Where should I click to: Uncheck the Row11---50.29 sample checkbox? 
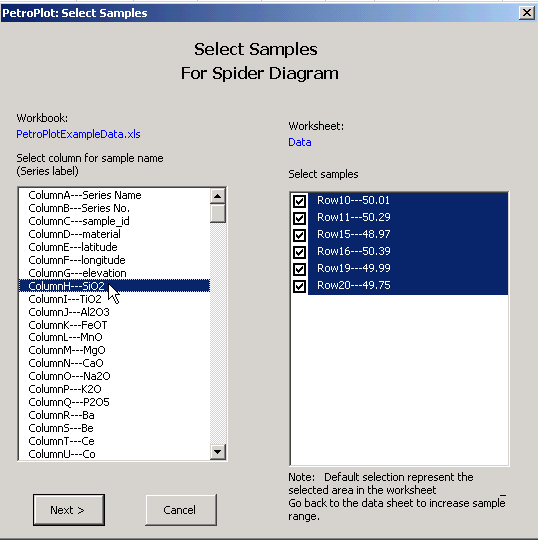pyautogui.click(x=299, y=218)
